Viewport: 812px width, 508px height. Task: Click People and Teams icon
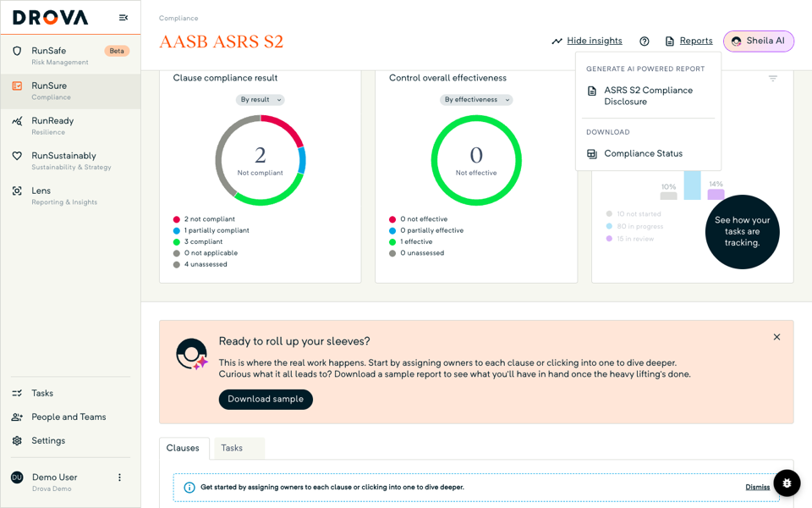click(17, 417)
